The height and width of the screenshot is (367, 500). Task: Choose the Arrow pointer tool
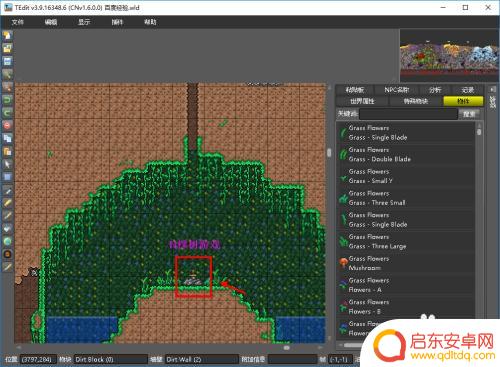7,164
